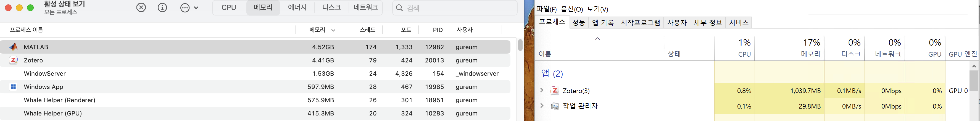Click the 작업 관리자 process icon
This screenshot has width=980, height=121.
coord(555,106)
